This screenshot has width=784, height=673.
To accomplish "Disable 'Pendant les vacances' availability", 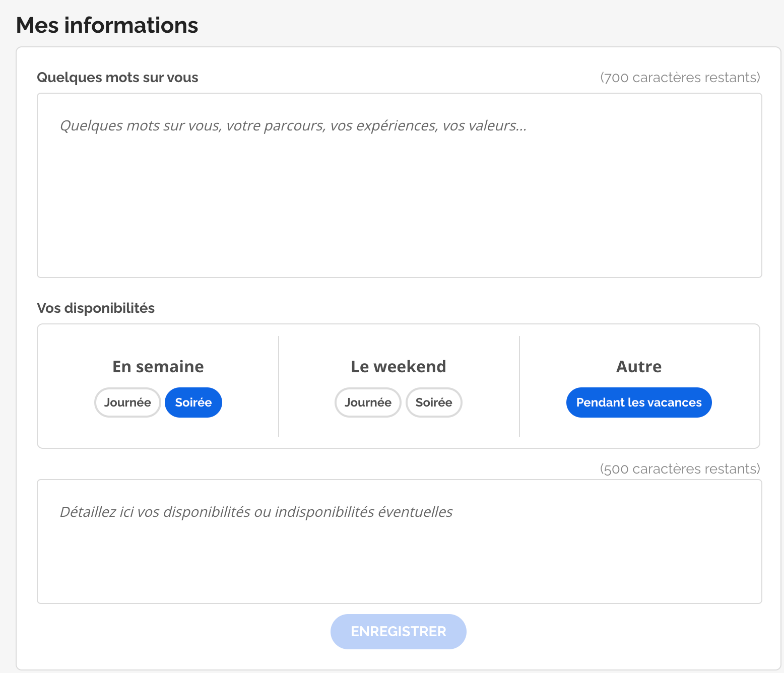I will tap(639, 402).
